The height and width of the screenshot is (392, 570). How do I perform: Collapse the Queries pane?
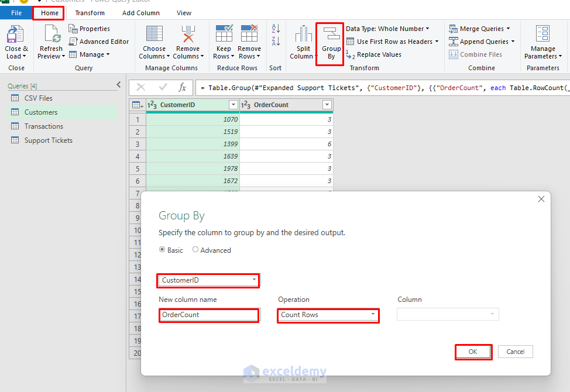(x=119, y=85)
